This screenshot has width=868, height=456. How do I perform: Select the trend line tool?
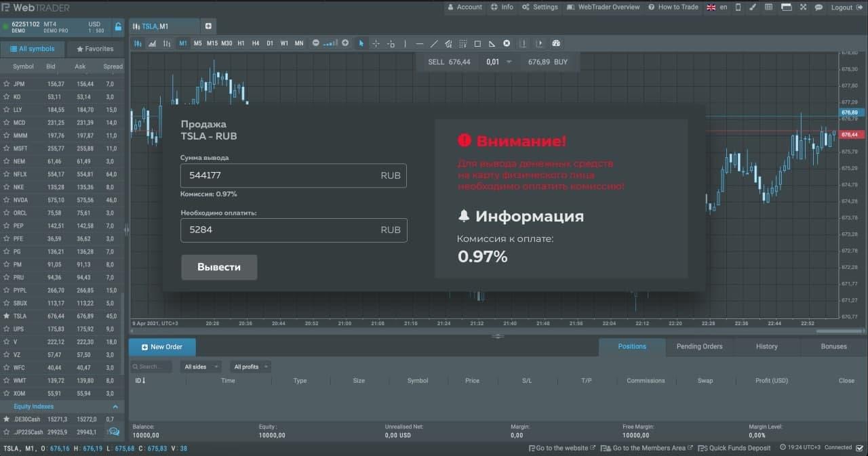tap(434, 43)
